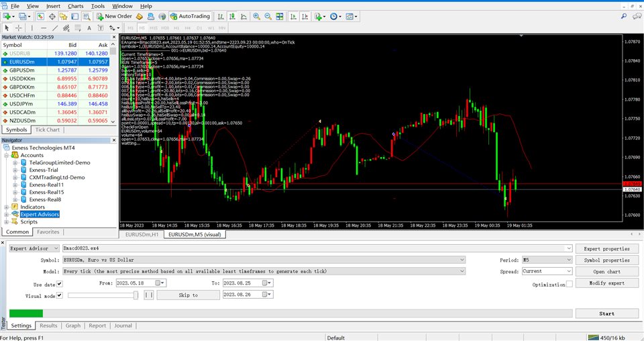Open the Indicators list toolbar icon
The width and height of the screenshot is (644, 341).
[x=319, y=16]
